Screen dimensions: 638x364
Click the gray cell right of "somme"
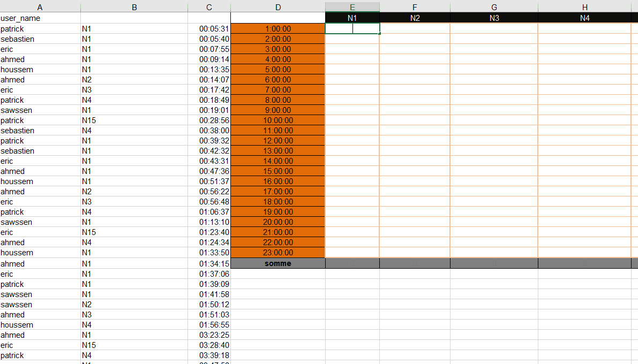[x=352, y=263]
